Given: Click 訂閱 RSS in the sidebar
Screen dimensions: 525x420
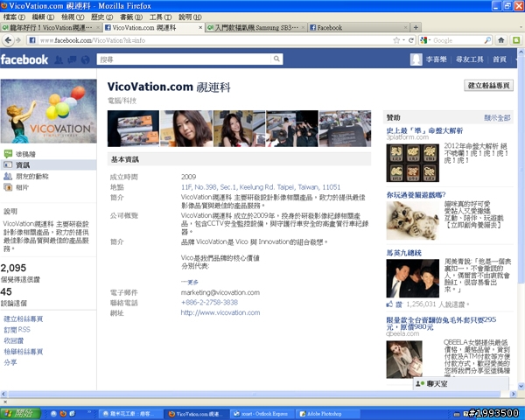Looking at the screenshot, I should click(17, 330).
